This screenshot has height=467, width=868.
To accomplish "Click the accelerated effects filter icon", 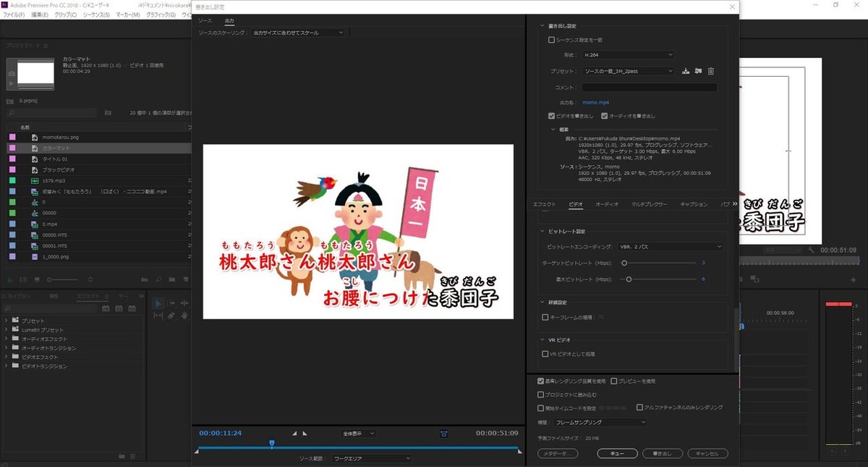I will pos(106,308).
